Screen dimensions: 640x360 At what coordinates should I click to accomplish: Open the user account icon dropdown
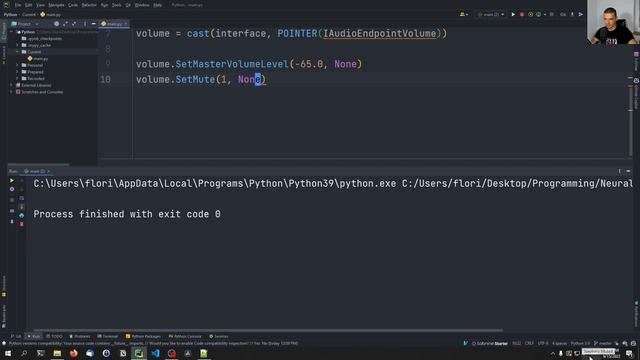click(464, 14)
